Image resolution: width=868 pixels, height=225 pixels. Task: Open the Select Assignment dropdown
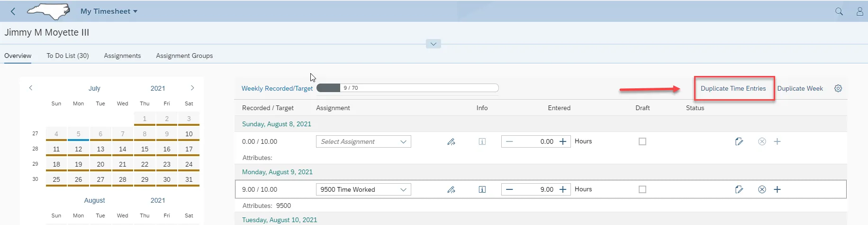pos(363,141)
